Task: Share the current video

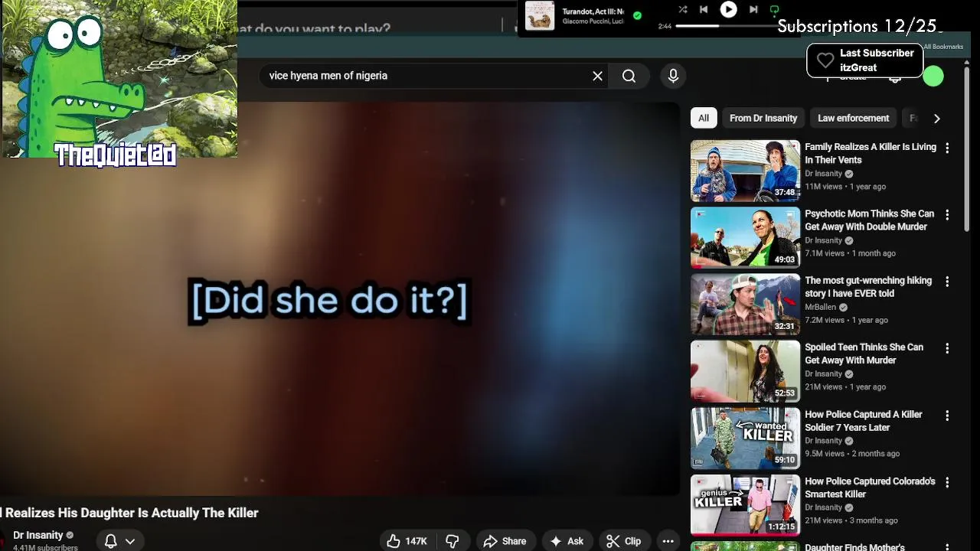Action: 505,541
